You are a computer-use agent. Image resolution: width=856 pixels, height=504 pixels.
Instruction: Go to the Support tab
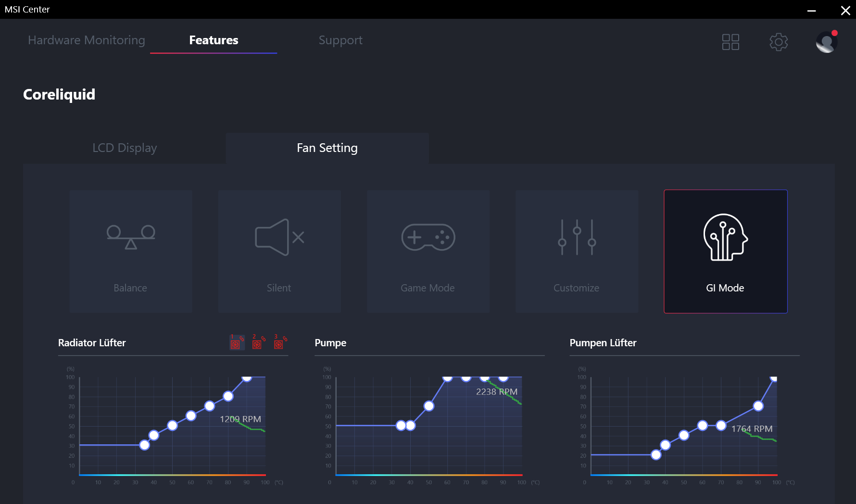click(340, 40)
